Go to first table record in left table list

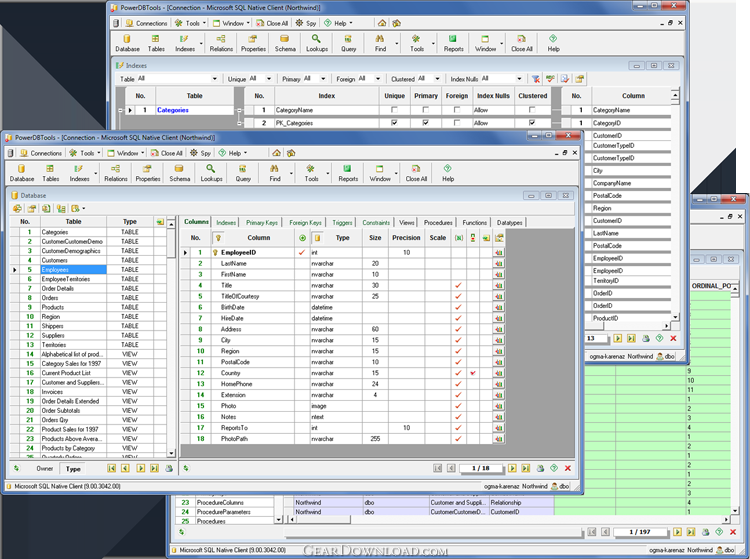(111, 469)
